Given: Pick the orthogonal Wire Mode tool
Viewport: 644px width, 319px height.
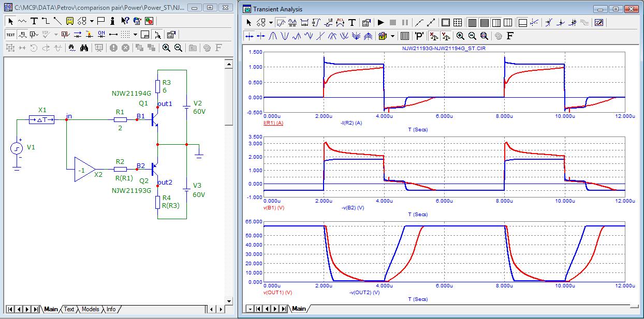Looking at the screenshot, I should (x=46, y=21).
